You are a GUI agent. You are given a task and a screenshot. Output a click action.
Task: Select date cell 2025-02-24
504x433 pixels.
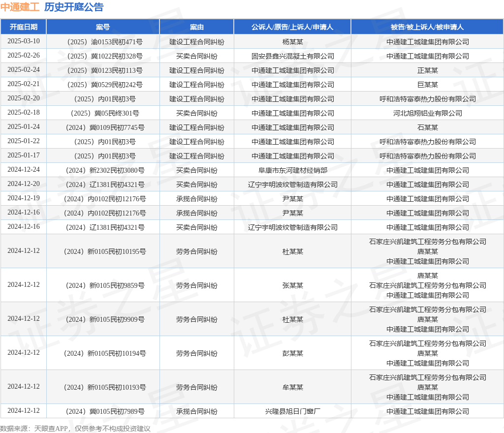(x=24, y=70)
